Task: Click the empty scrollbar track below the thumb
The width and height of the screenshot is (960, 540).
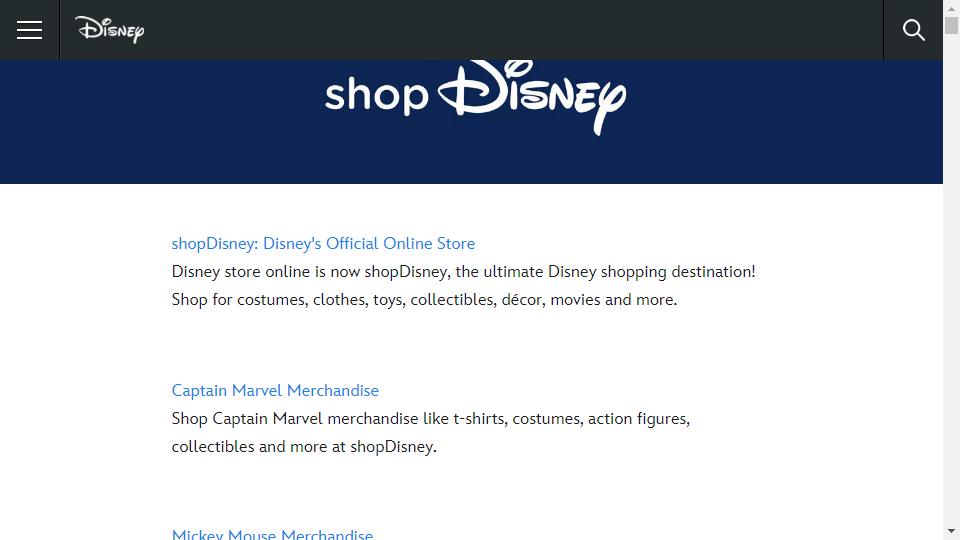Action: (x=951, y=276)
